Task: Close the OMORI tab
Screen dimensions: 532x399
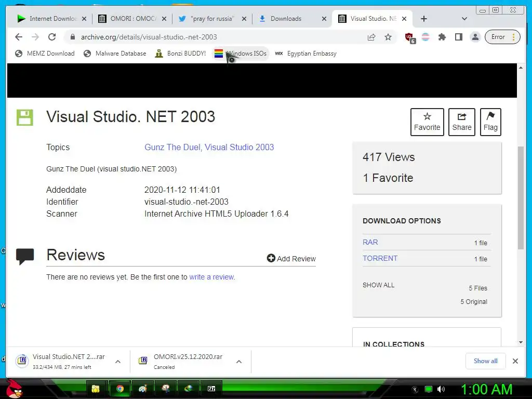Action: coord(164,19)
